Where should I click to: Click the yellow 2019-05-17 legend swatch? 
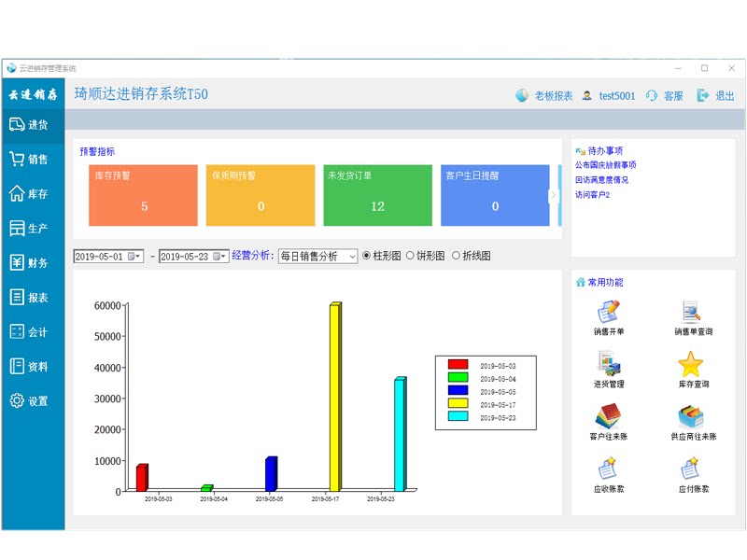click(458, 403)
